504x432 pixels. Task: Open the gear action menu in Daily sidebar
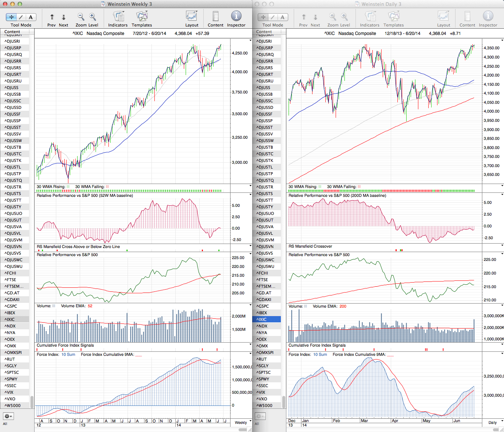pyautogui.click(x=260, y=416)
